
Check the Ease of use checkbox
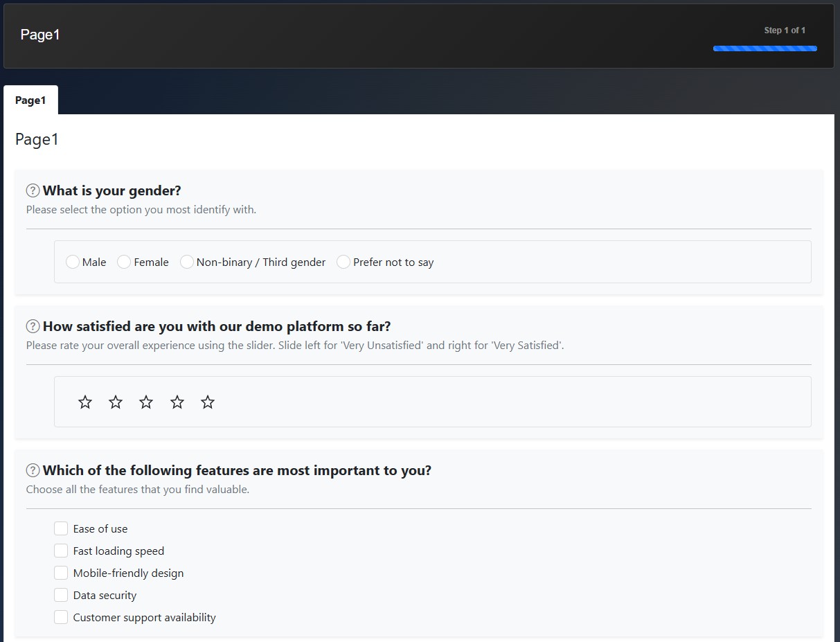click(x=61, y=528)
